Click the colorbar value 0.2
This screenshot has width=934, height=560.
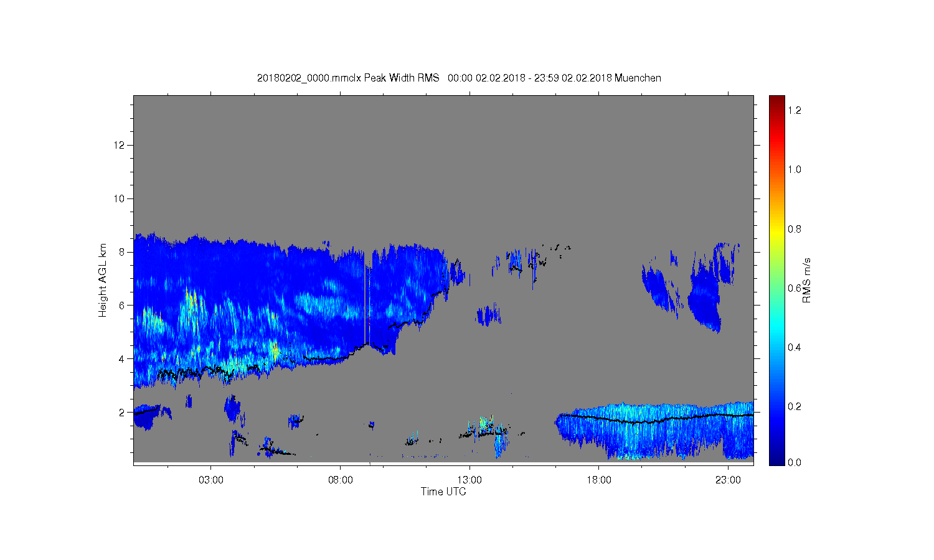pyautogui.click(x=795, y=406)
